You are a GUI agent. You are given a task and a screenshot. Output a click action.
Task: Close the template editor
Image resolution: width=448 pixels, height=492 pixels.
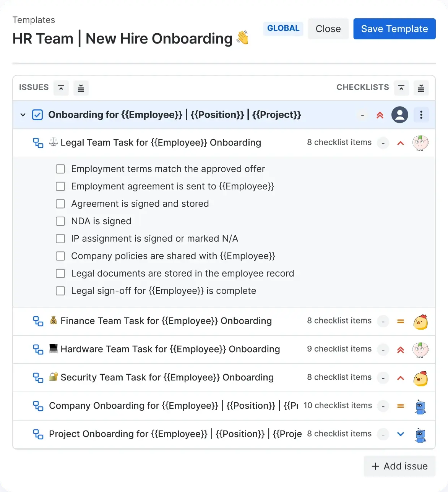tap(328, 29)
